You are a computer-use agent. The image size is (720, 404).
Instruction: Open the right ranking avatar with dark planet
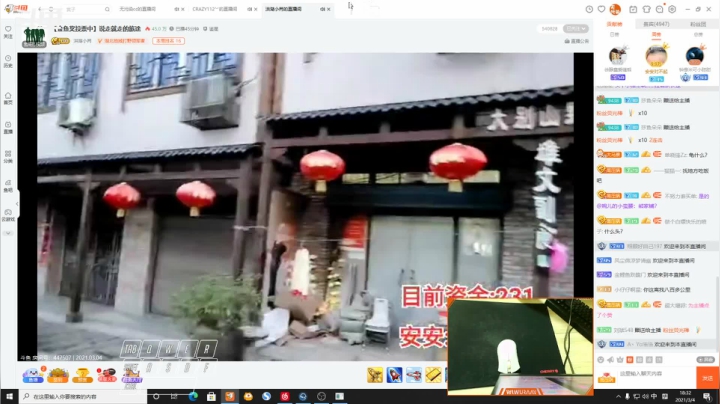(x=695, y=56)
